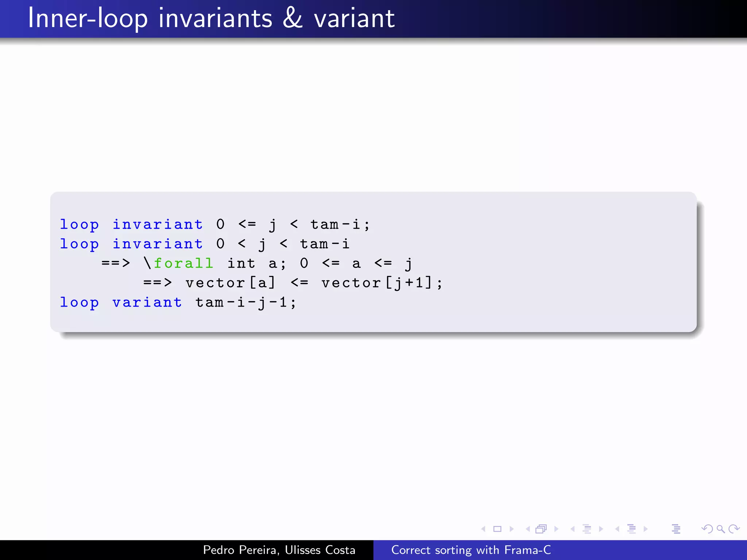
Task: Go to the previous slide arrow
Action: (483, 529)
